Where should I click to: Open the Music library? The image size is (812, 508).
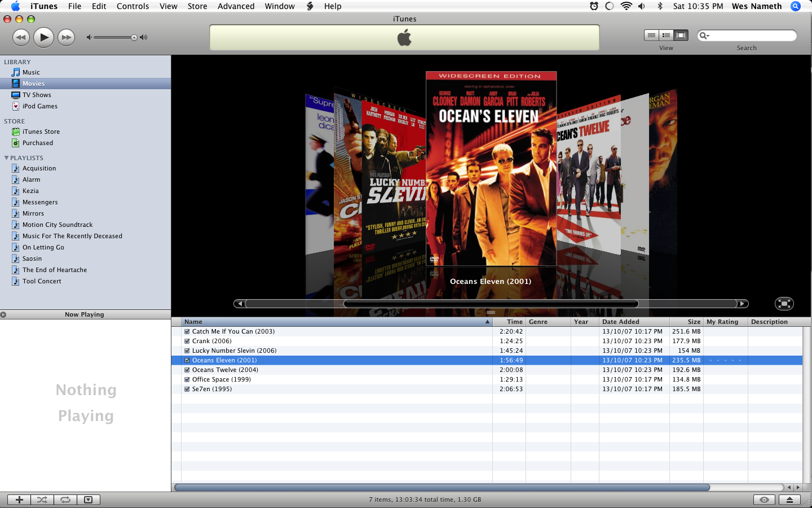(x=85, y=72)
